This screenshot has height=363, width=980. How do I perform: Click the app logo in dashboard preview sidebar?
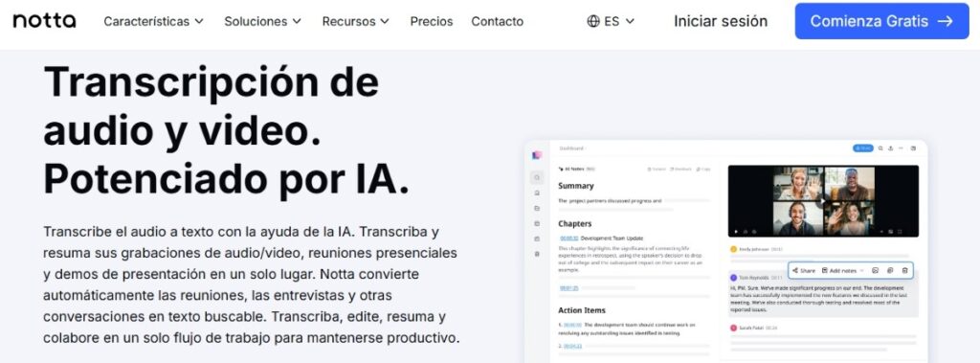tap(537, 155)
